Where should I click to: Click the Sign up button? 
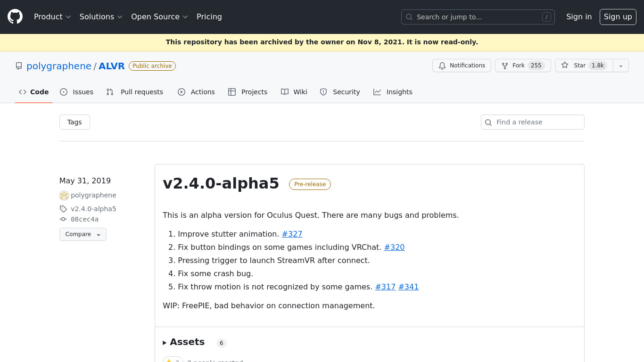point(618,17)
